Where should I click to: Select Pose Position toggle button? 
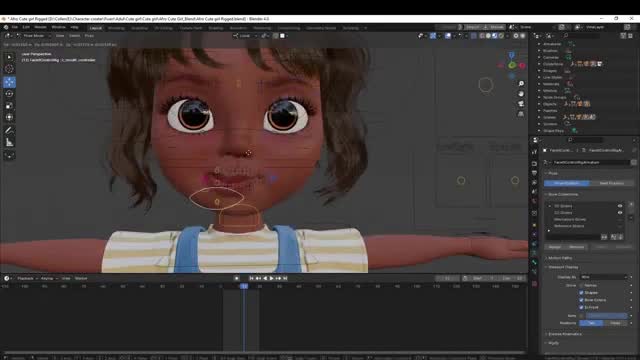567,183
